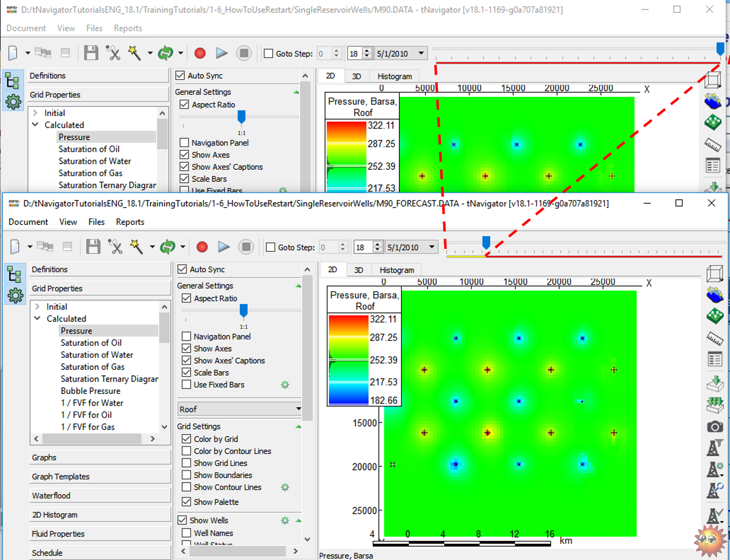
Task: Open the Graphs panel
Action: click(100, 457)
